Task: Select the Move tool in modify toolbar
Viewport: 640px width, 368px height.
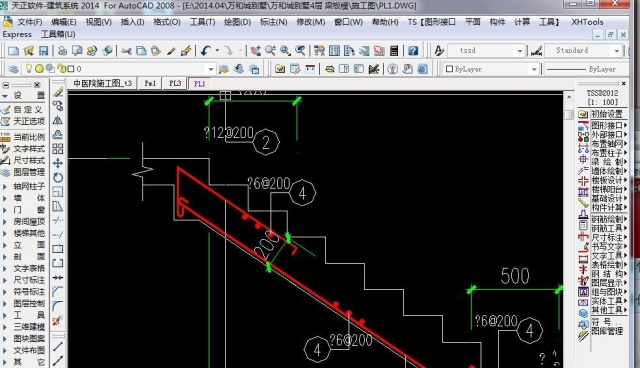Action: pyautogui.click(x=58, y=163)
